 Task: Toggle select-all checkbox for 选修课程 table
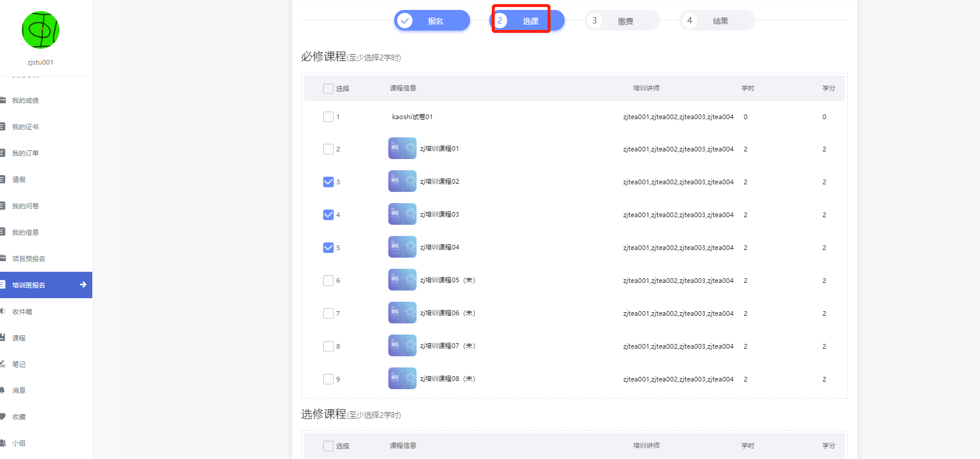[x=328, y=446]
